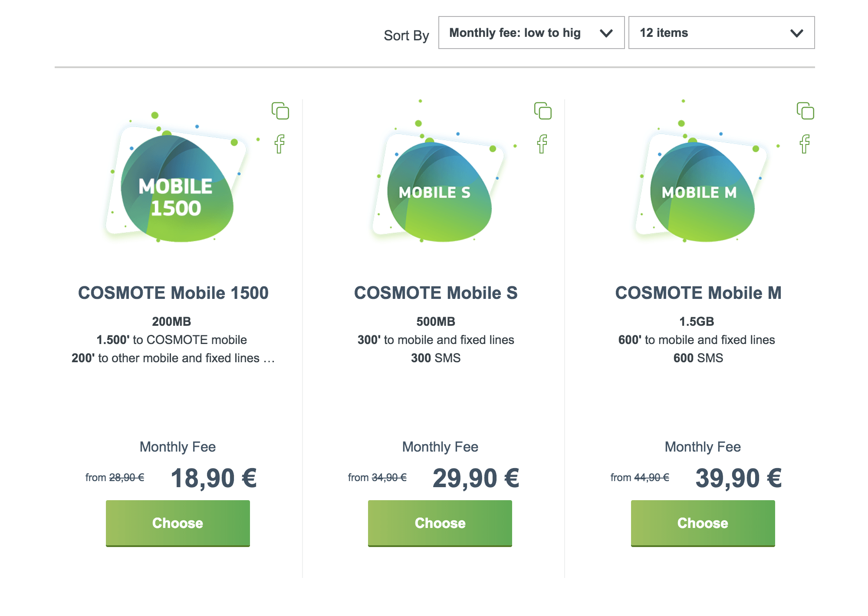
Task: Open the Sort By monthly fee dropdown
Action: click(x=531, y=33)
